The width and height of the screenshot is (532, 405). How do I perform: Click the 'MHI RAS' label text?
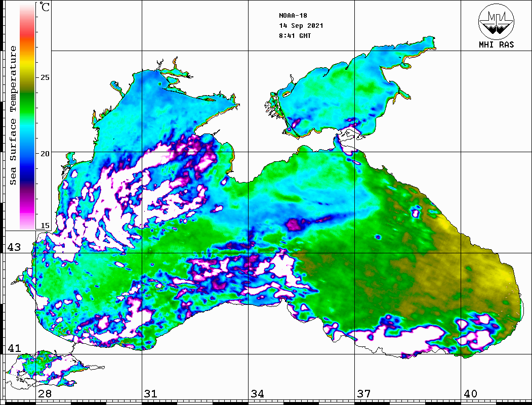coord(497,44)
